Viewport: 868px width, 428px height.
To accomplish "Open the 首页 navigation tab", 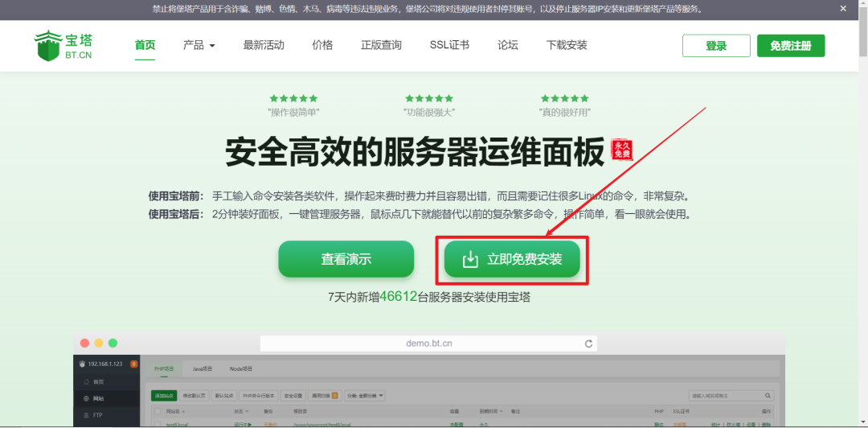I will click(x=145, y=46).
